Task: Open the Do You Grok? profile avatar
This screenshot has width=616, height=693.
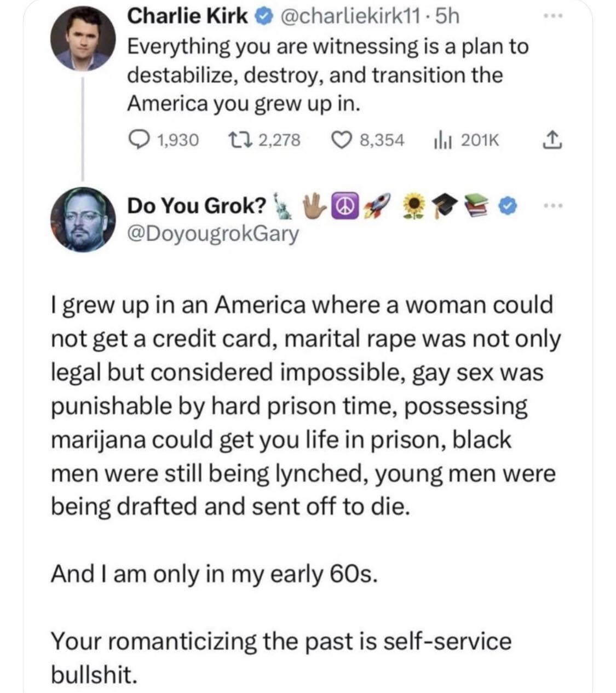Action: point(83,219)
